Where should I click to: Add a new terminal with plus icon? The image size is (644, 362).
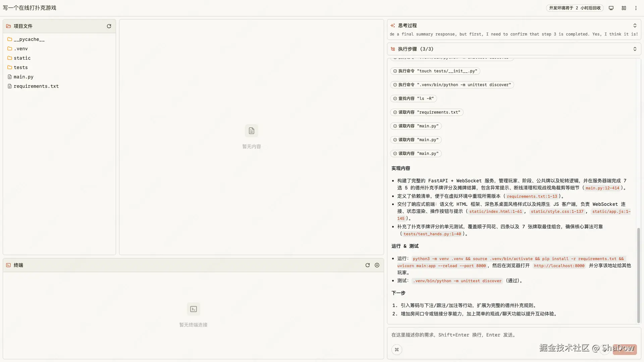tap(377, 265)
